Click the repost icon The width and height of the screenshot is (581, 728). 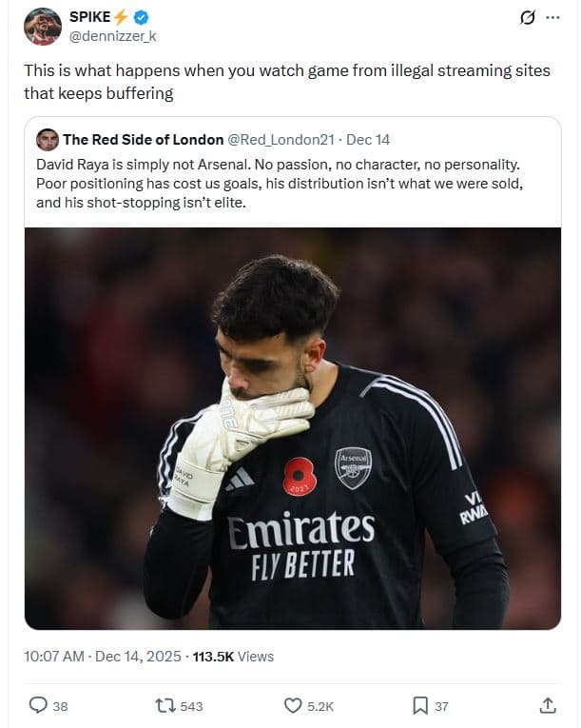165,705
